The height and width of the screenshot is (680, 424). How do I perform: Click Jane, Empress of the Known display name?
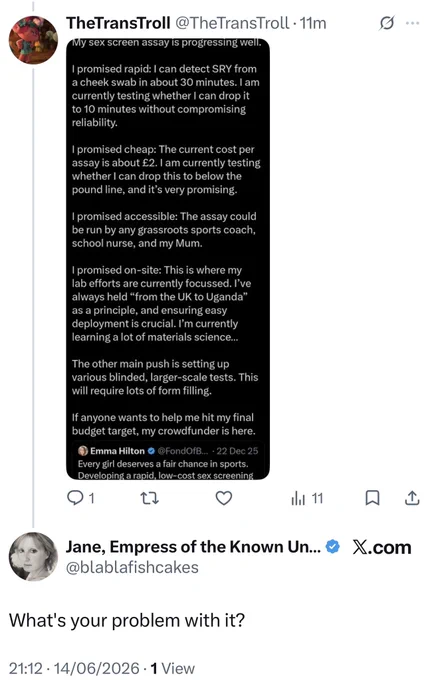click(x=193, y=547)
